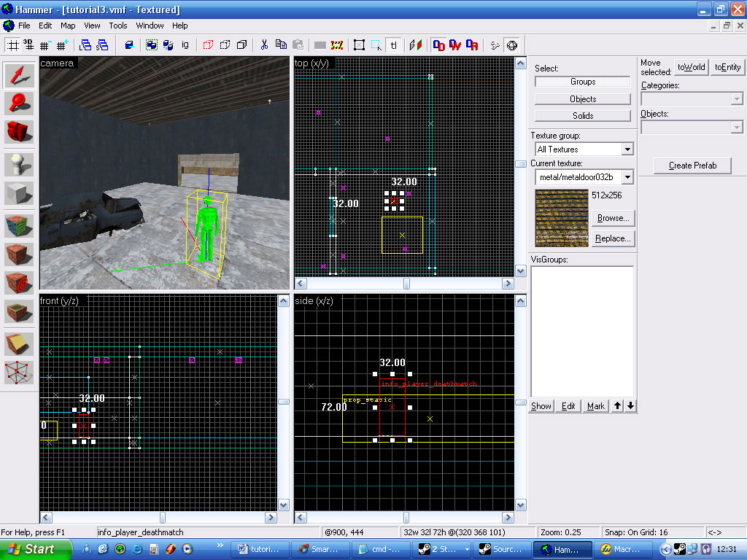Click the Solids select button
This screenshot has height=560, width=747.
[583, 116]
